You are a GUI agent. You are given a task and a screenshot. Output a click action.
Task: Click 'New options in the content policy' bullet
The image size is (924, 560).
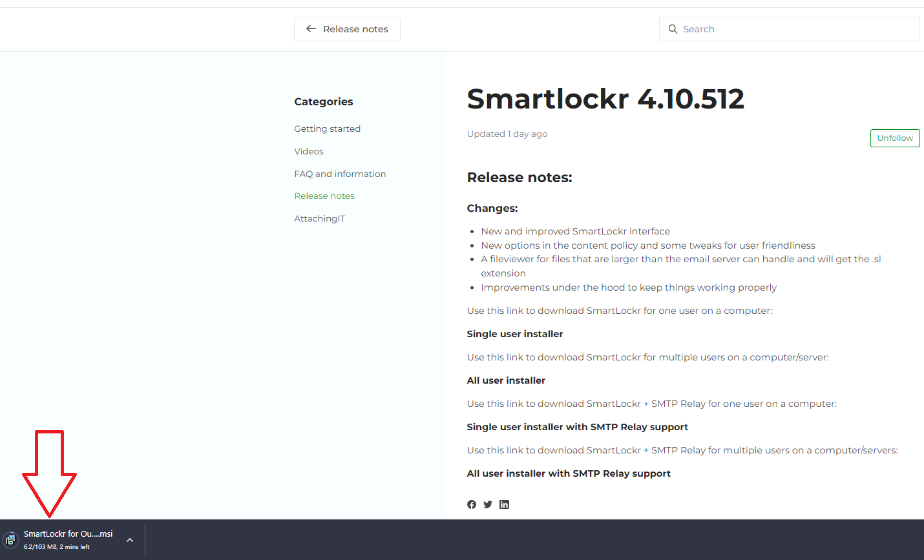pos(648,245)
